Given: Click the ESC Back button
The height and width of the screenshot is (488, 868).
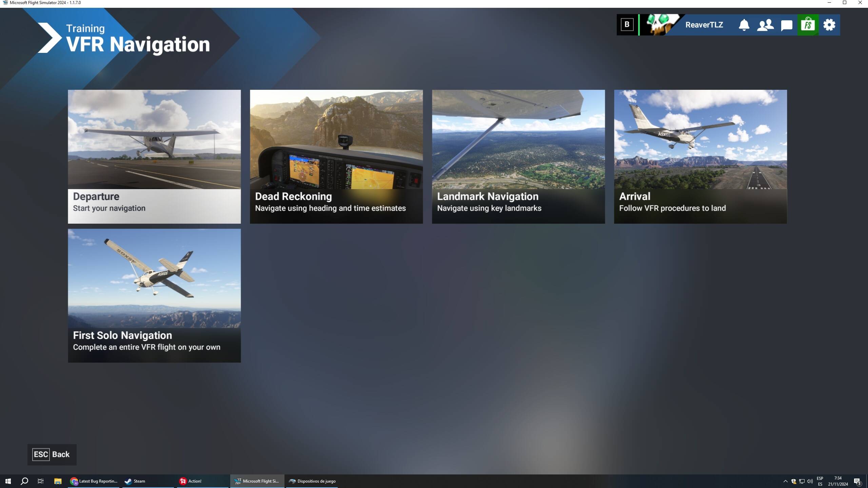Looking at the screenshot, I should coord(52,454).
